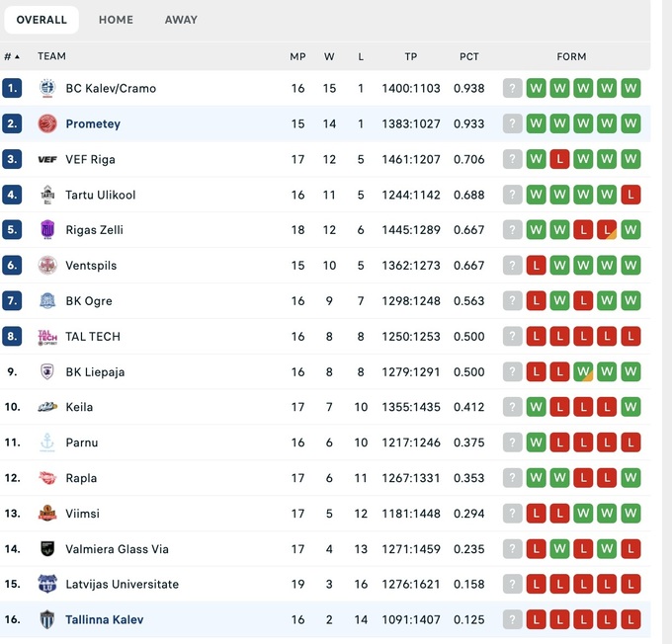Viewport: 672px width, 644px height.
Task: Sort standings by MP column header
Action: [x=297, y=57]
